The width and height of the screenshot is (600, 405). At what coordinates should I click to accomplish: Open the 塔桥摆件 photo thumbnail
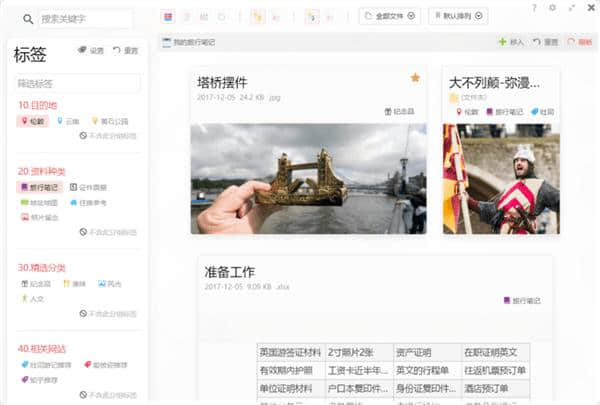tap(308, 179)
